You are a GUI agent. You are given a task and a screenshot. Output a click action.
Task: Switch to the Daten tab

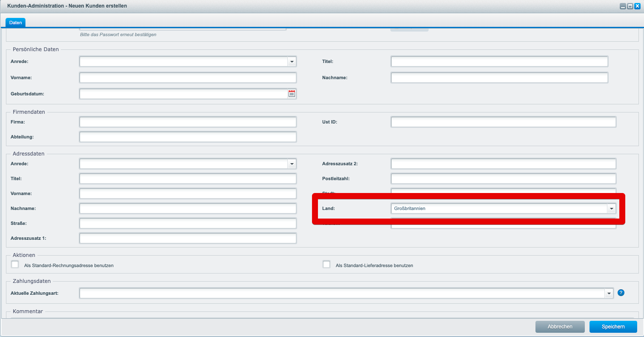15,23
